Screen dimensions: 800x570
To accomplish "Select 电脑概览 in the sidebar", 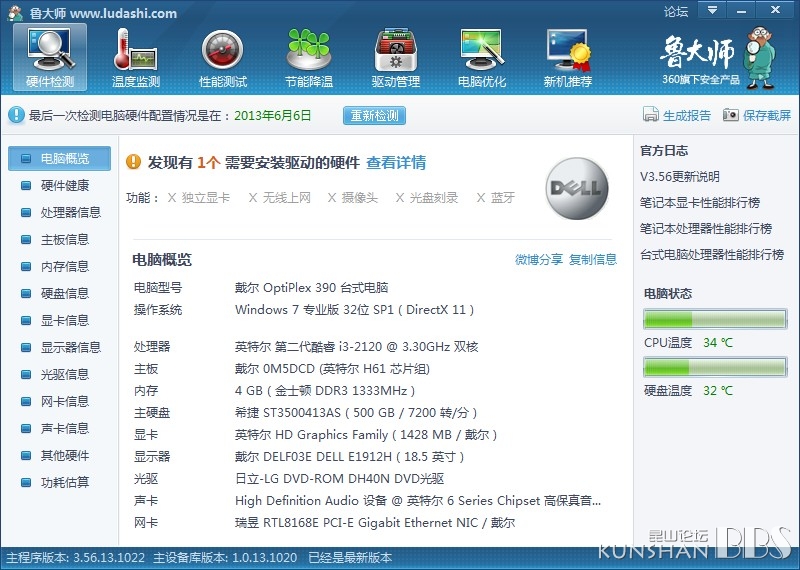I will [x=59, y=159].
